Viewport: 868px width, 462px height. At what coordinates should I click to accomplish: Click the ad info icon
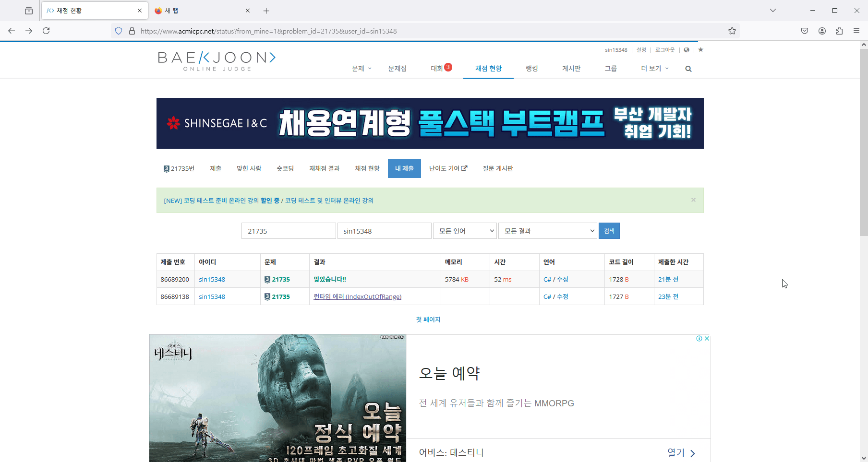click(699, 339)
